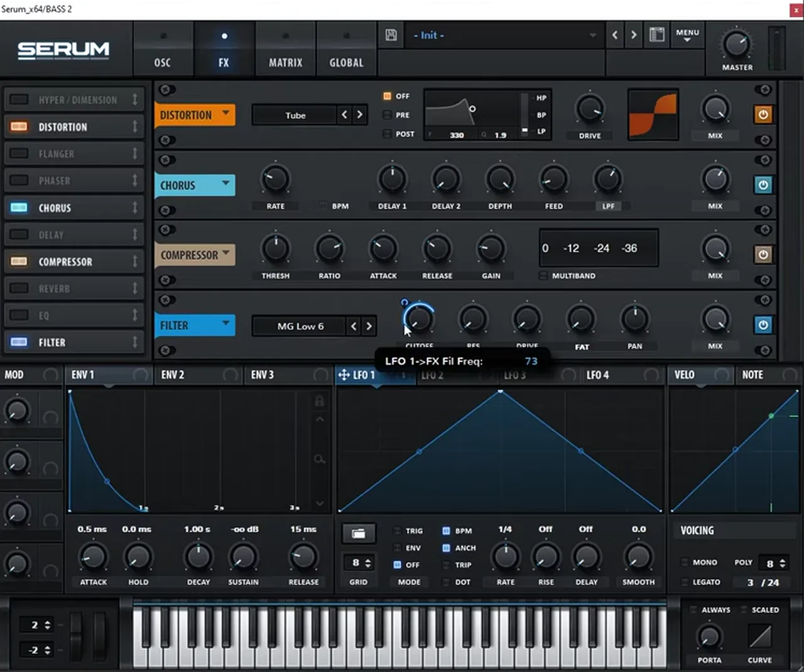The image size is (804, 672).
Task: Go to previous preset arrow
Action: click(x=615, y=35)
